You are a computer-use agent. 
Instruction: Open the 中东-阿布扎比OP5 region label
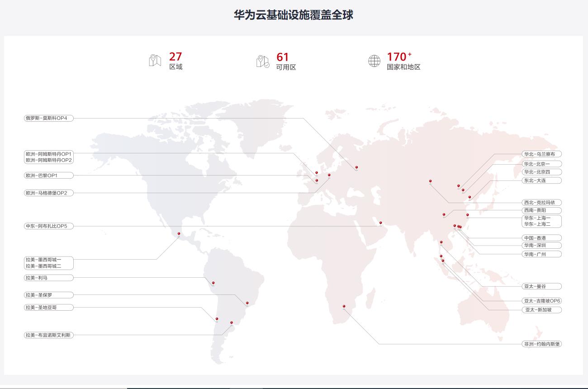[x=48, y=226]
